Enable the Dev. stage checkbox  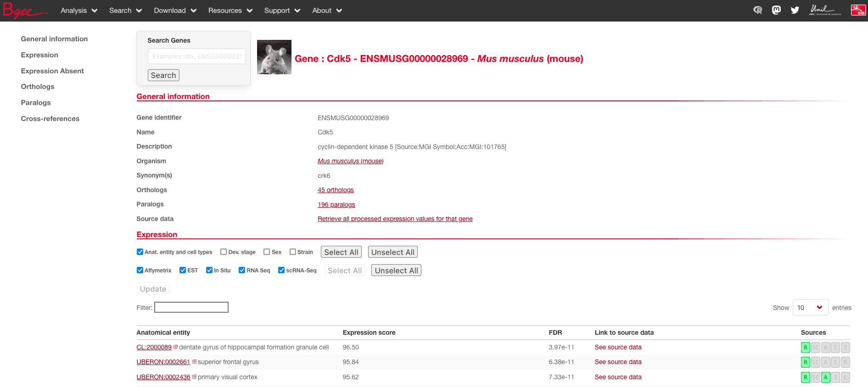(224, 252)
